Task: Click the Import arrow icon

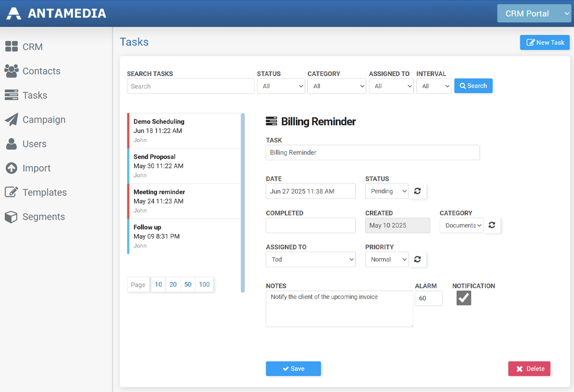Action: [x=11, y=168]
